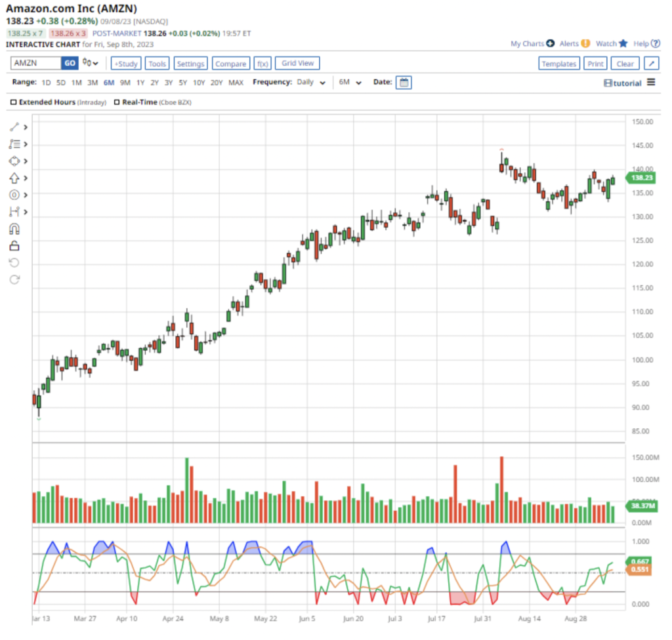Enable the Real-Time checkbox
The width and height of the screenshot is (672, 640).
(117, 102)
